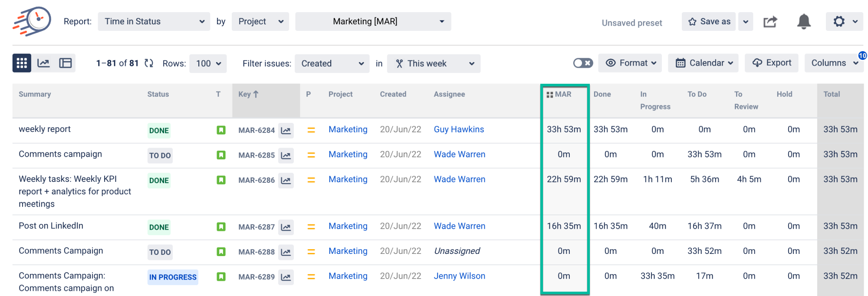
Task: Open assignee Guy Hawkins link
Action: pos(459,129)
